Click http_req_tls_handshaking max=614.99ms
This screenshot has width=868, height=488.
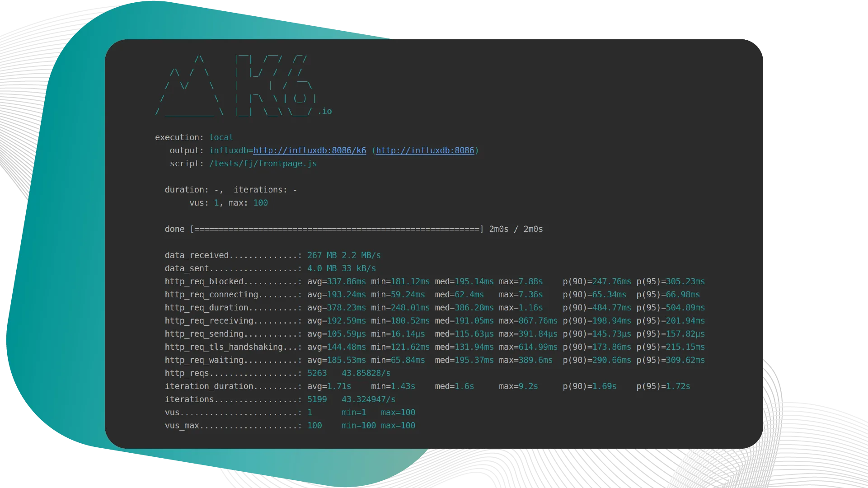[528, 347]
